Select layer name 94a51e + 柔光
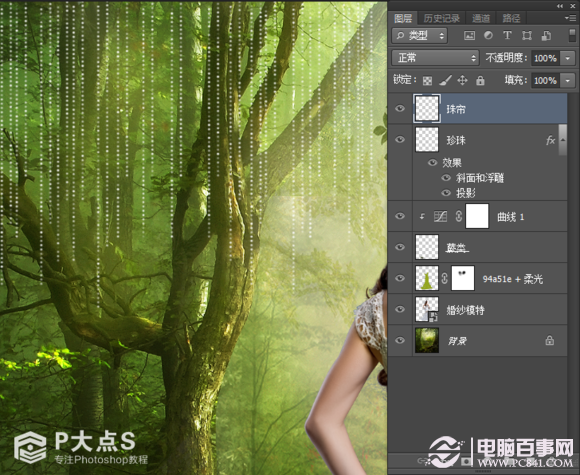 coord(513,279)
